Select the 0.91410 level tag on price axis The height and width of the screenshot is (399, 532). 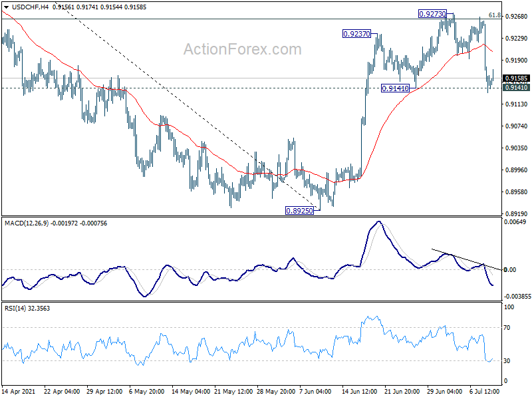point(517,88)
